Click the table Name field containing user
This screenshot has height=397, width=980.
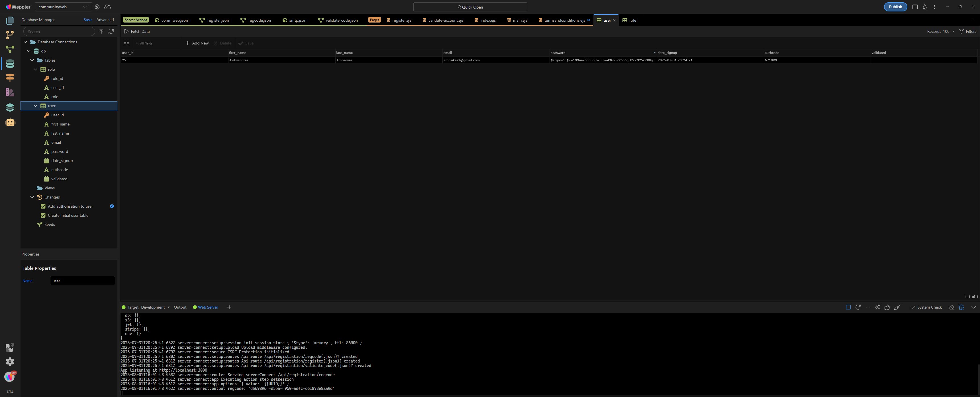click(82, 281)
